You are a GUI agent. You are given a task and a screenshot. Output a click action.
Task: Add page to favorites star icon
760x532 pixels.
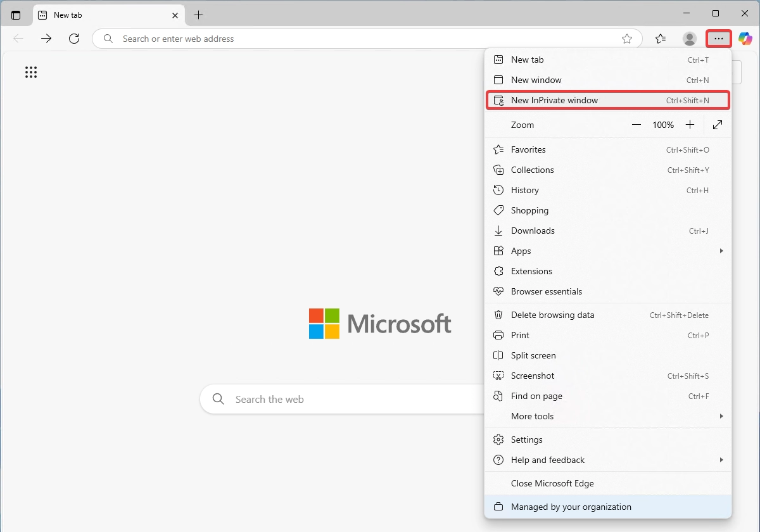tap(627, 39)
